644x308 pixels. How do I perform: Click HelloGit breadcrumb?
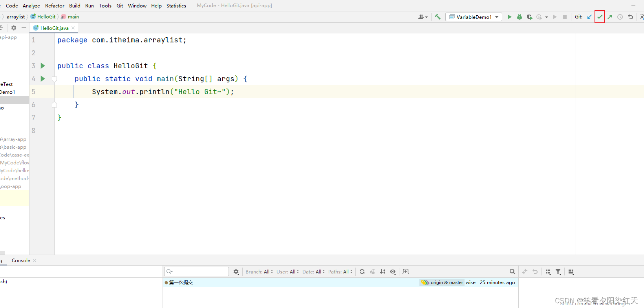pos(43,16)
